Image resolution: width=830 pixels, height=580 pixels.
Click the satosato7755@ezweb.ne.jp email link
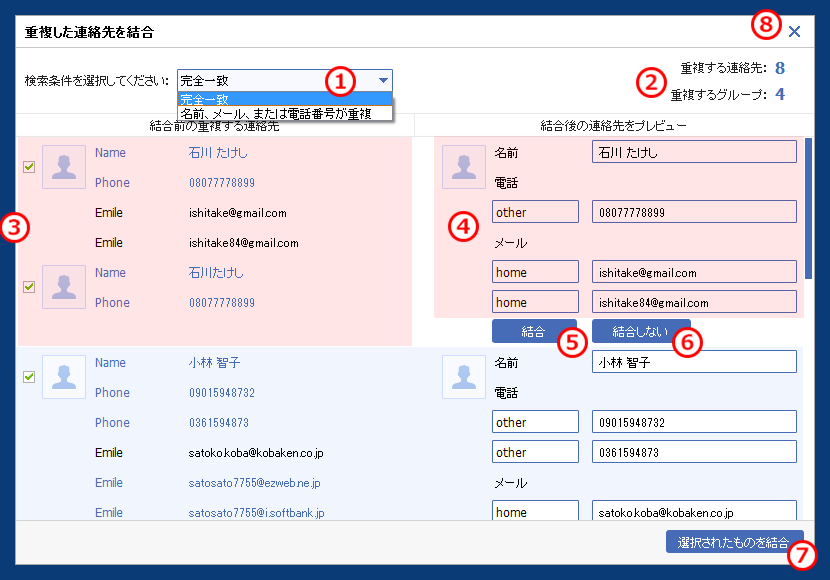(256, 483)
